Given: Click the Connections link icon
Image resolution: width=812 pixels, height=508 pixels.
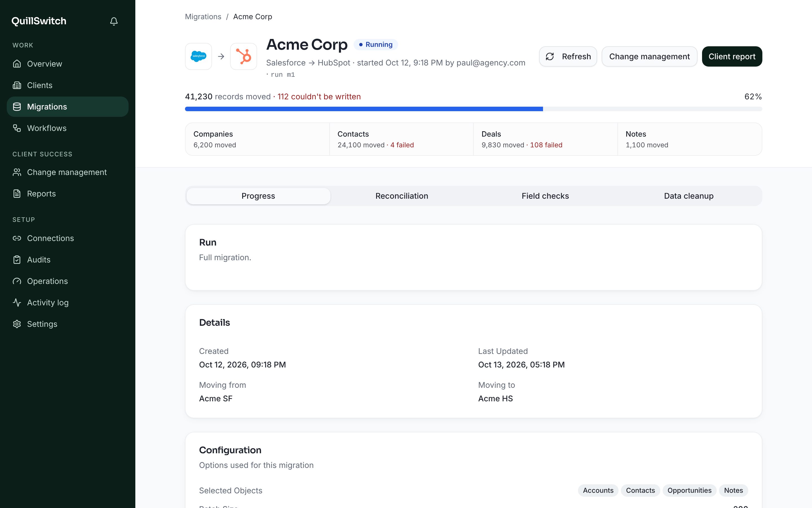Looking at the screenshot, I should point(17,238).
